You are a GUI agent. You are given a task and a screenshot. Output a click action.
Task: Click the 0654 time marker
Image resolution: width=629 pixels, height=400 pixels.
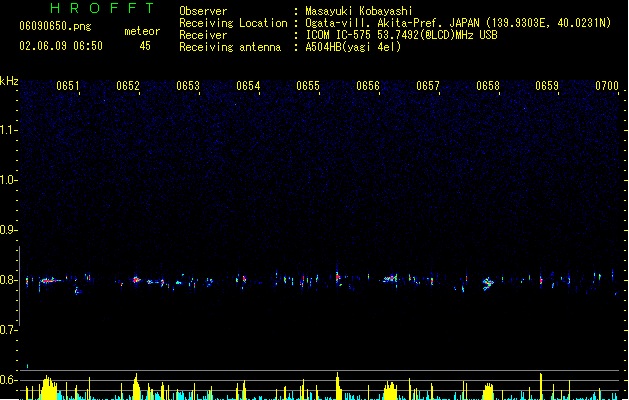point(248,86)
